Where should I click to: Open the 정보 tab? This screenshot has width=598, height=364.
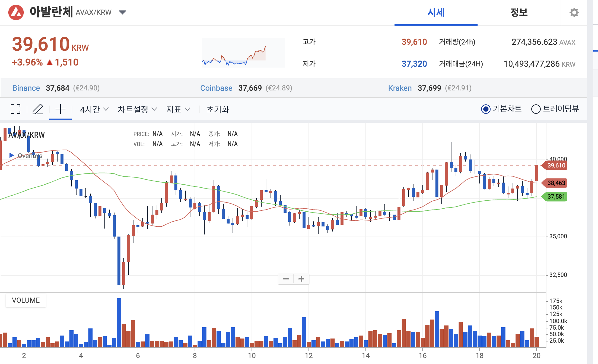[x=519, y=12]
